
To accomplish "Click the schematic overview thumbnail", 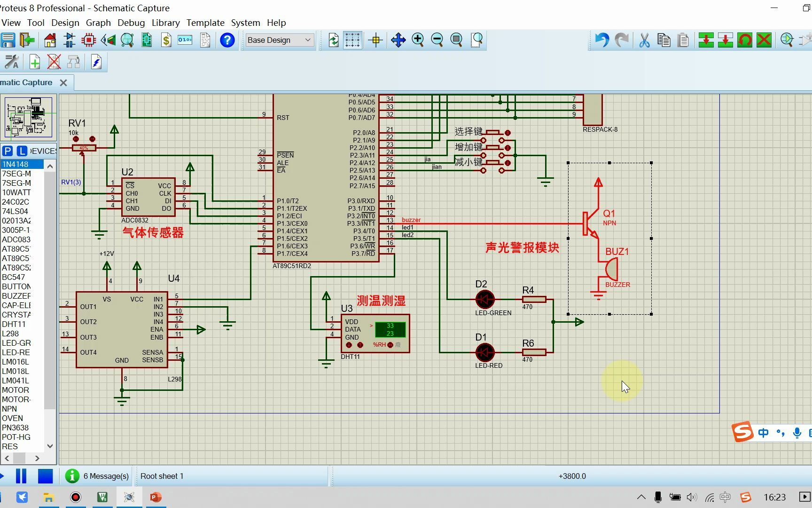I will (x=29, y=117).
